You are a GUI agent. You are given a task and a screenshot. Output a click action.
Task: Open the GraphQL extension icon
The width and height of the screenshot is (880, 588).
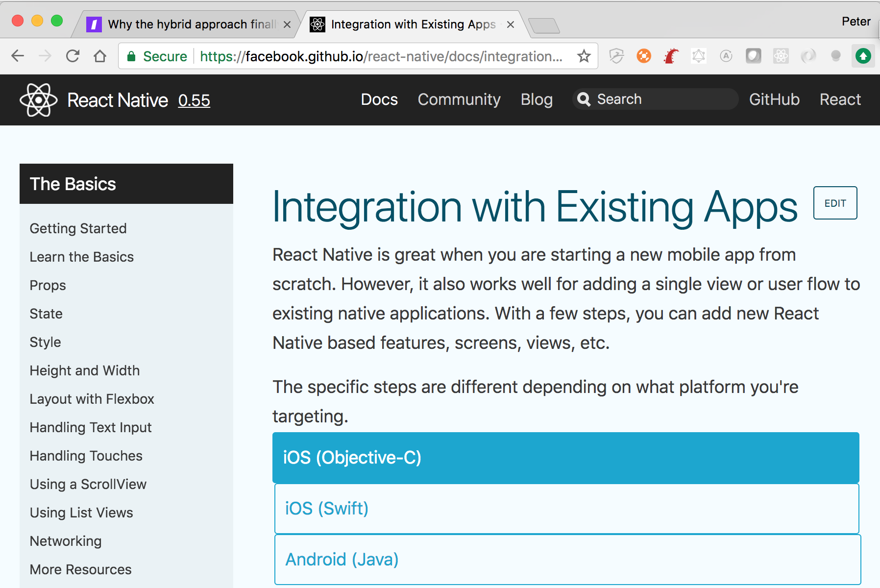pos(699,56)
